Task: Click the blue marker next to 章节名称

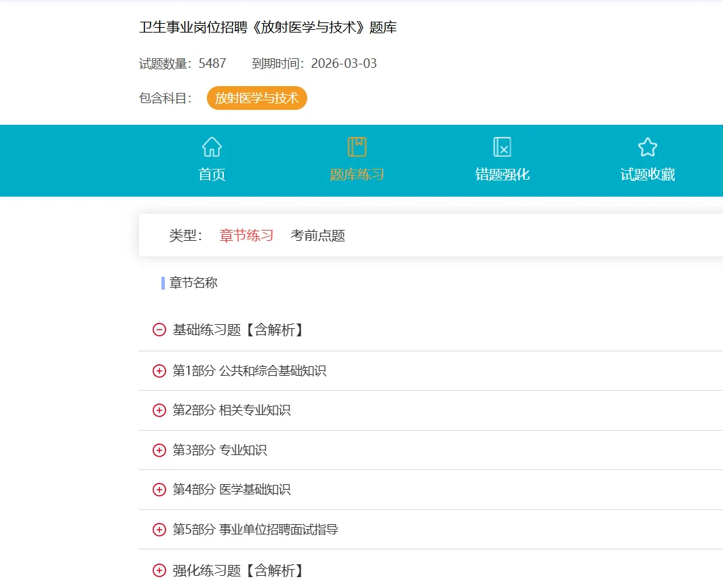Action: click(161, 283)
